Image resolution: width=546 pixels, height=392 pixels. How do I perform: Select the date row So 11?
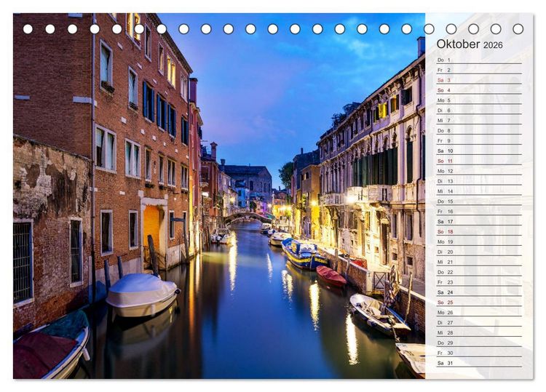[479, 161]
